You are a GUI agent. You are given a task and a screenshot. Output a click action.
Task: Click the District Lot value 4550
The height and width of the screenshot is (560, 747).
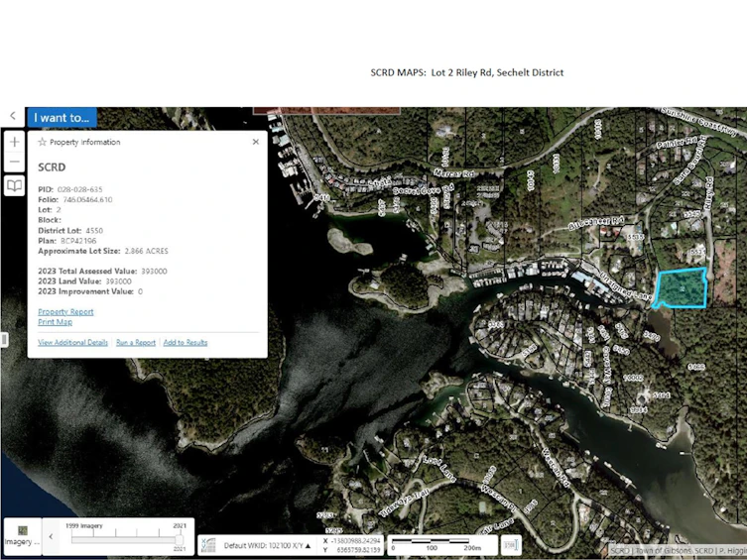94,231
